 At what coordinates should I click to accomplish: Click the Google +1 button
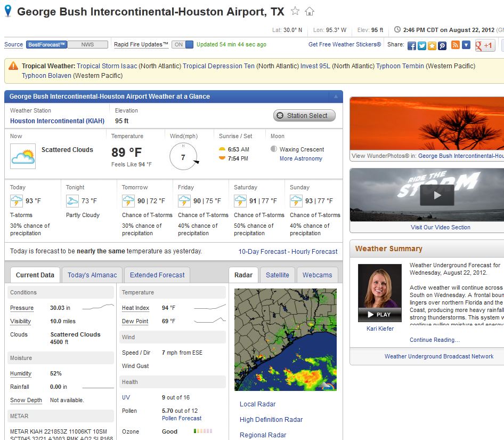click(x=485, y=45)
